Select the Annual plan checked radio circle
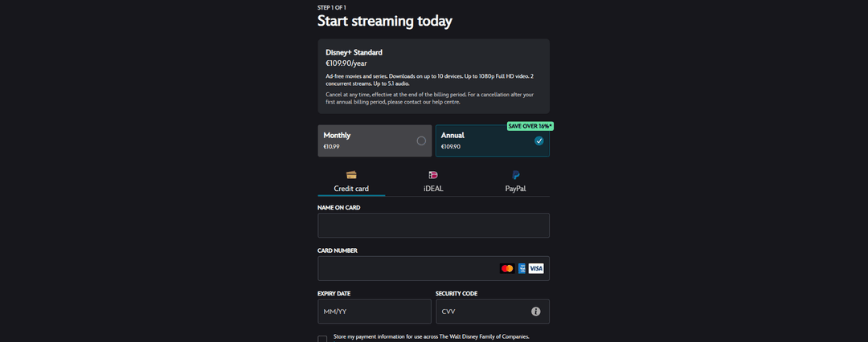Image resolution: width=868 pixels, height=342 pixels. (x=538, y=141)
